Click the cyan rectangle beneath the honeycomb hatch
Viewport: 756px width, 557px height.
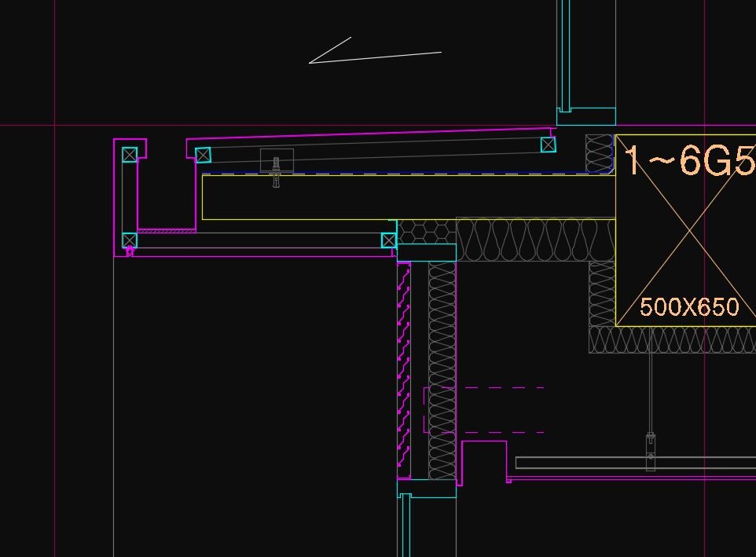[x=427, y=252]
